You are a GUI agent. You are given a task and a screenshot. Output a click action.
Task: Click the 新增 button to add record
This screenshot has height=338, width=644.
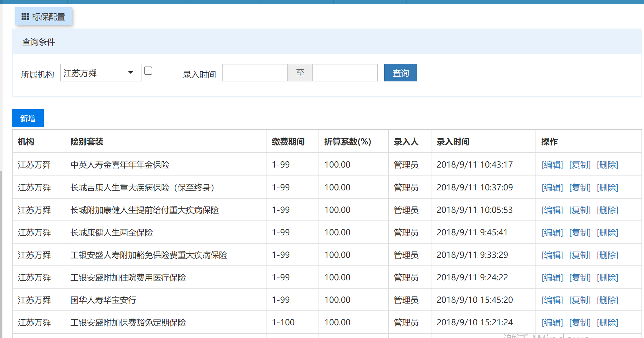(x=28, y=118)
